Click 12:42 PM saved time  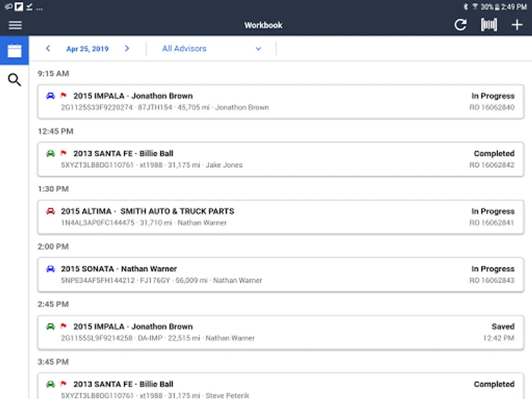click(x=499, y=338)
